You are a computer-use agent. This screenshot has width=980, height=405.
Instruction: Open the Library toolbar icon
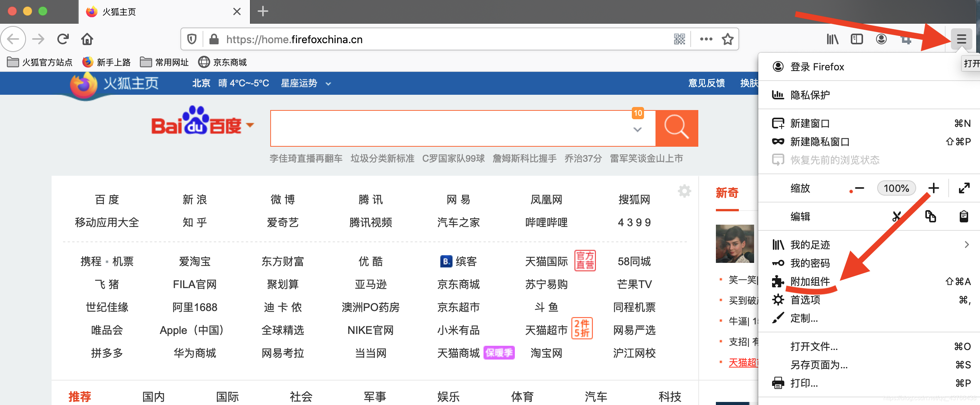tap(832, 39)
